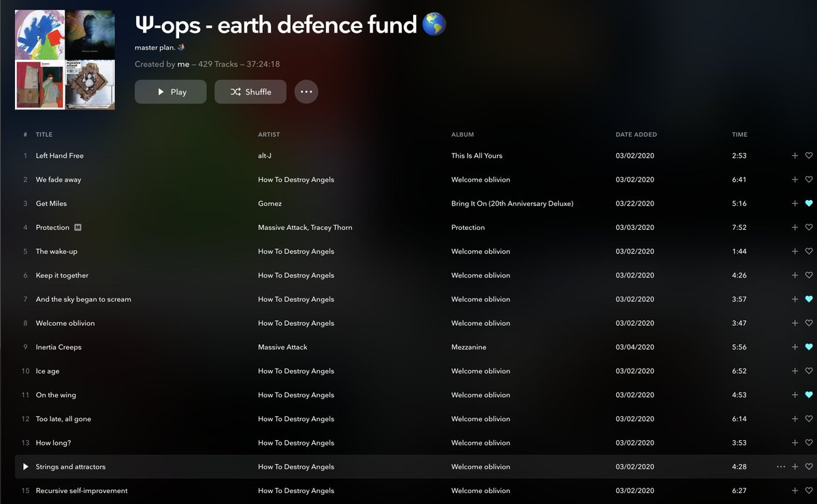The height and width of the screenshot is (504, 817).
Task: Heart the track Recursive self-improvement
Action: coord(809,491)
